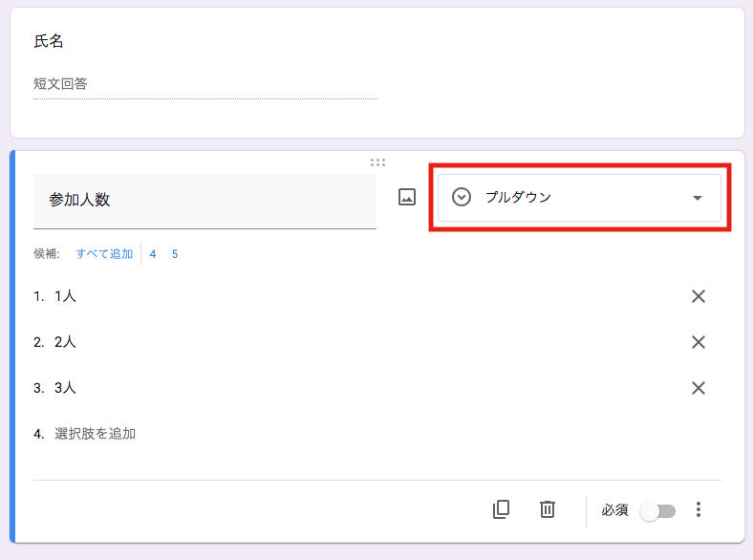Click the 参加人数 question title field
Screen dimensions: 753x560
[x=204, y=201]
